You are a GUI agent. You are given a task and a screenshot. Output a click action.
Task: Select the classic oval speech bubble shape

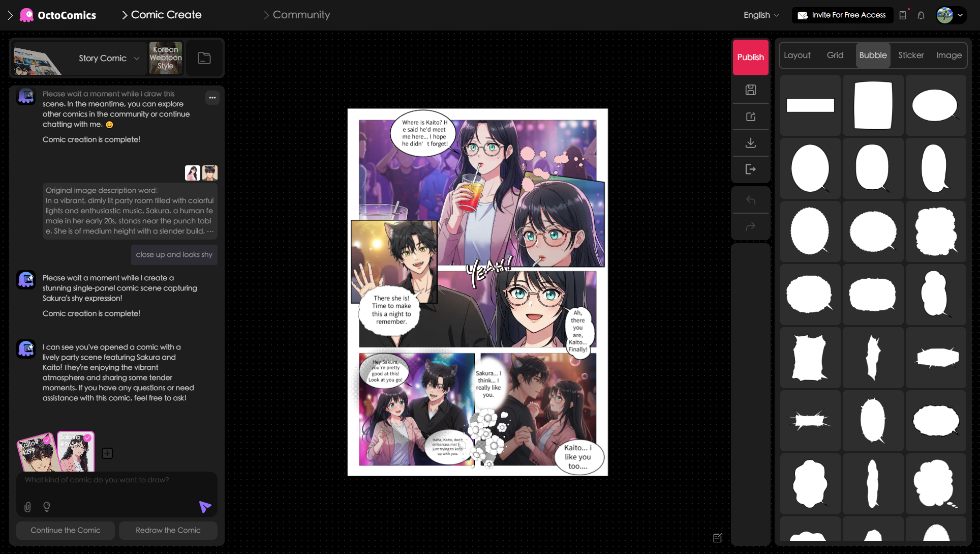pyautogui.click(x=935, y=105)
